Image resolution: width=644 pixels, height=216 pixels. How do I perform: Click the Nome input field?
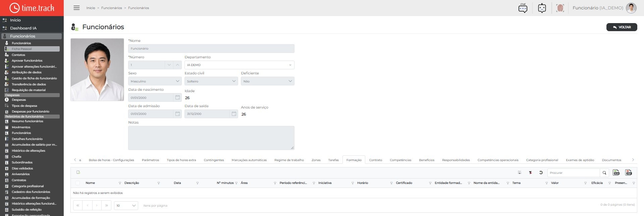(211, 49)
